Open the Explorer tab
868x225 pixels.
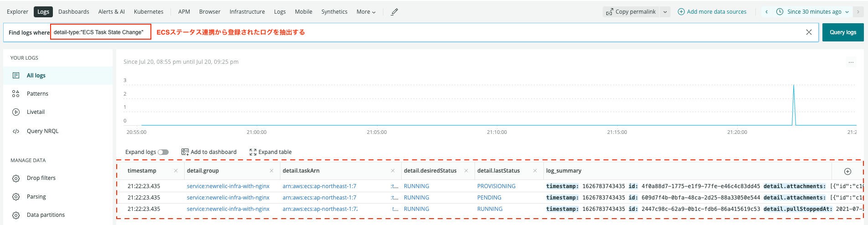[18, 12]
